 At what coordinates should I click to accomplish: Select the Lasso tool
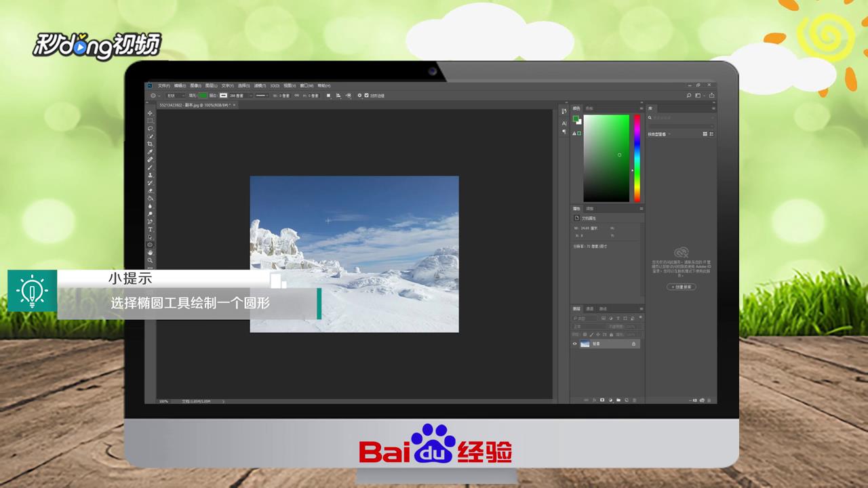[x=150, y=128]
